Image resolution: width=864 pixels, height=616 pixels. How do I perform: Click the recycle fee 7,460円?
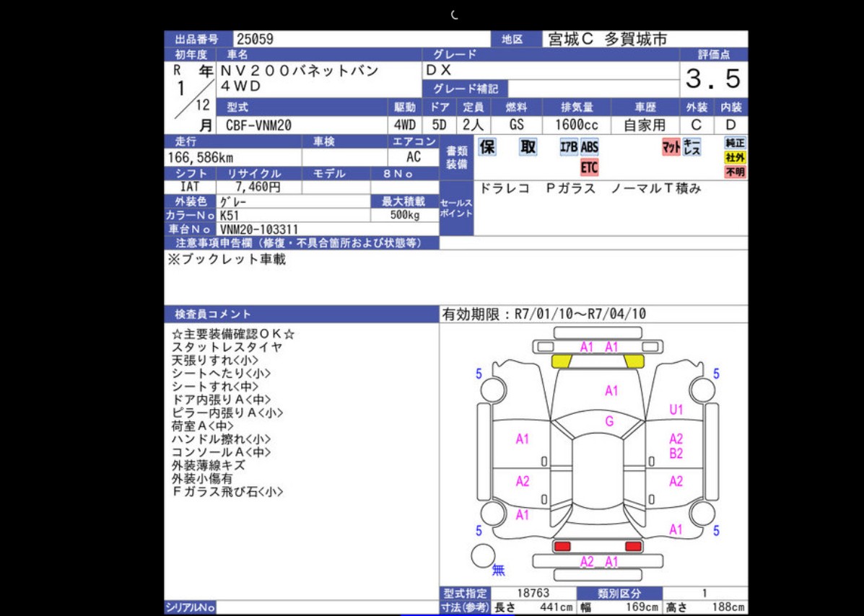pos(258,187)
